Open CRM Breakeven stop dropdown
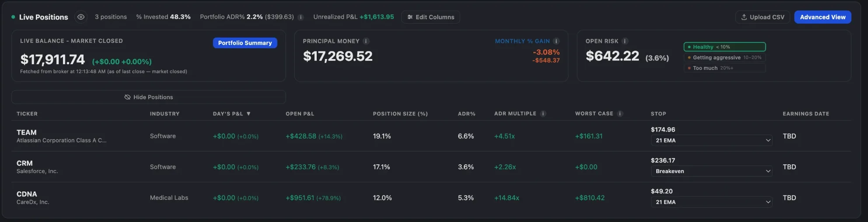Image resolution: width=868 pixels, height=222 pixels. pyautogui.click(x=712, y=171)
